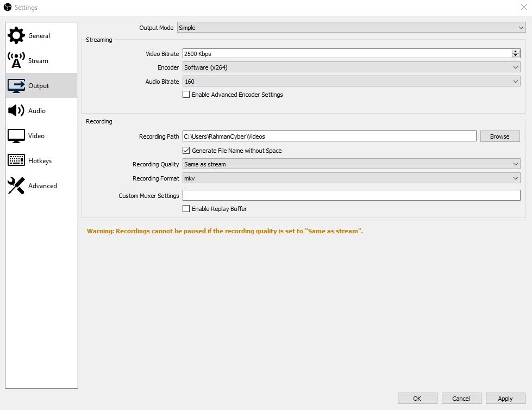Click the Advanced wrench icon
Image resolution: width=532 pixels, height=410 pixels.
16,185
